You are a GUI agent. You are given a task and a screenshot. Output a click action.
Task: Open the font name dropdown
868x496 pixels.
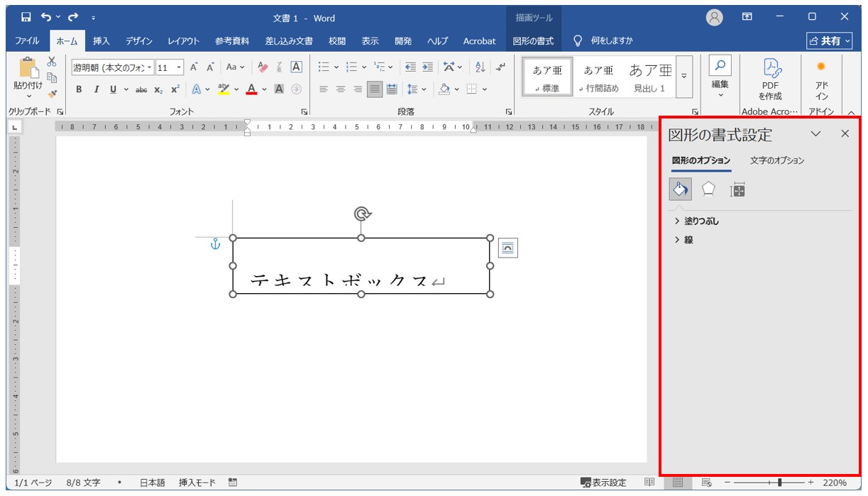click(150, 67)
